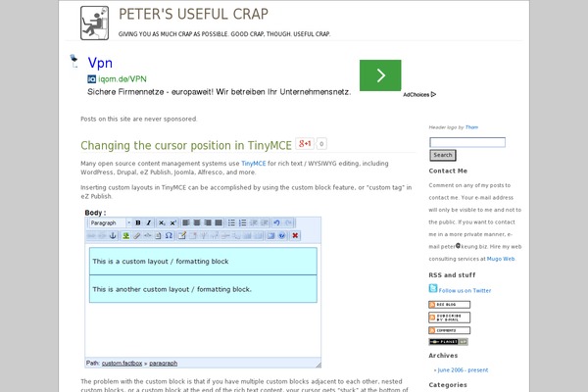Click the Subscribe by E-mail badge
Screen dimensions: 588x392
(x=449, y=318)
